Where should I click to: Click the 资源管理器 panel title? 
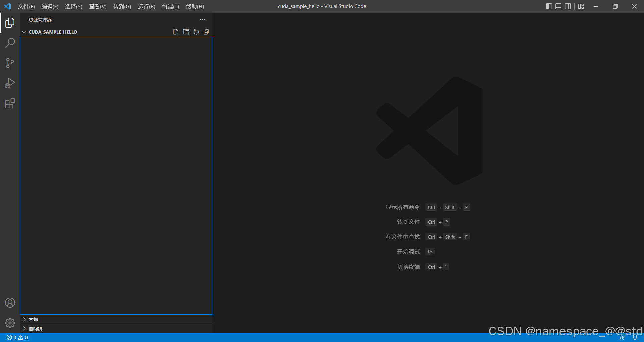[40, 20]
